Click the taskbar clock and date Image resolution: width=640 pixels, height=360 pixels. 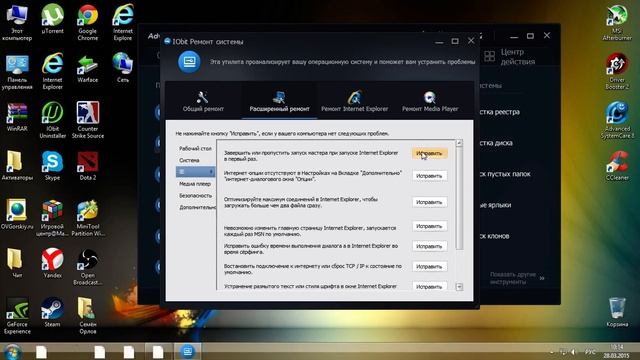[x=617, y=351]
